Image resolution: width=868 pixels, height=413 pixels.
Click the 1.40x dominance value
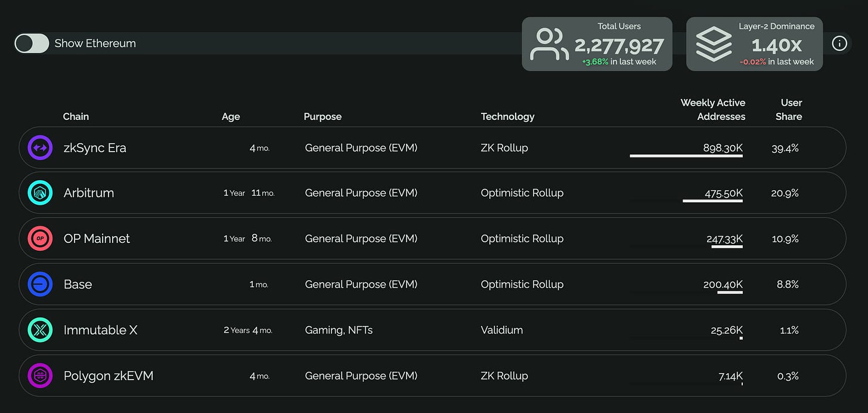[x=777, y=45]
